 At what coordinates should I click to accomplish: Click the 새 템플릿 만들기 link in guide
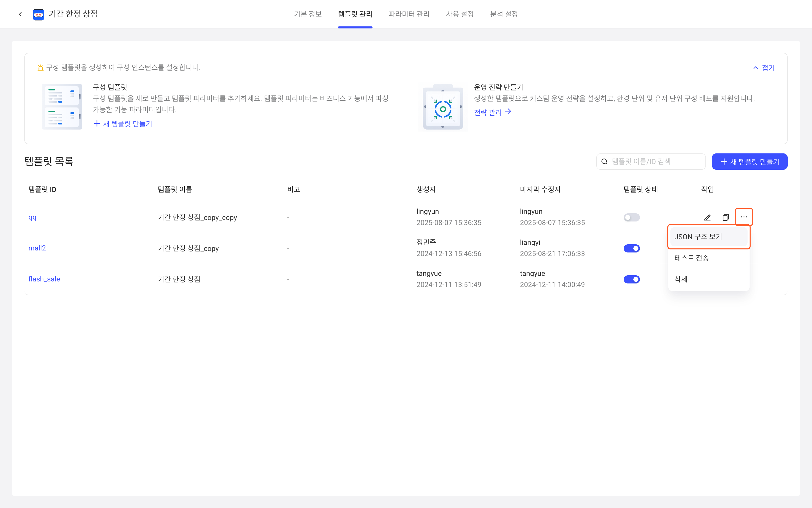point(123,124)
